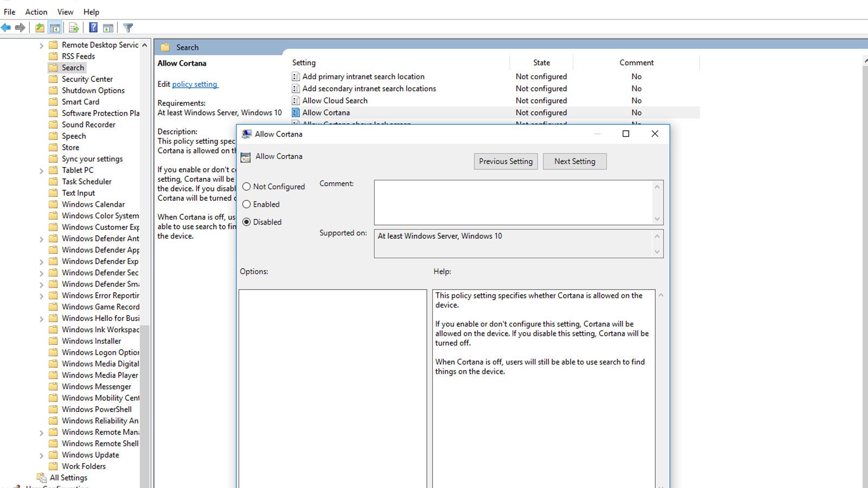
Task: Click Add secondary intranet search locations icon
Action: (x=296, y=89)
